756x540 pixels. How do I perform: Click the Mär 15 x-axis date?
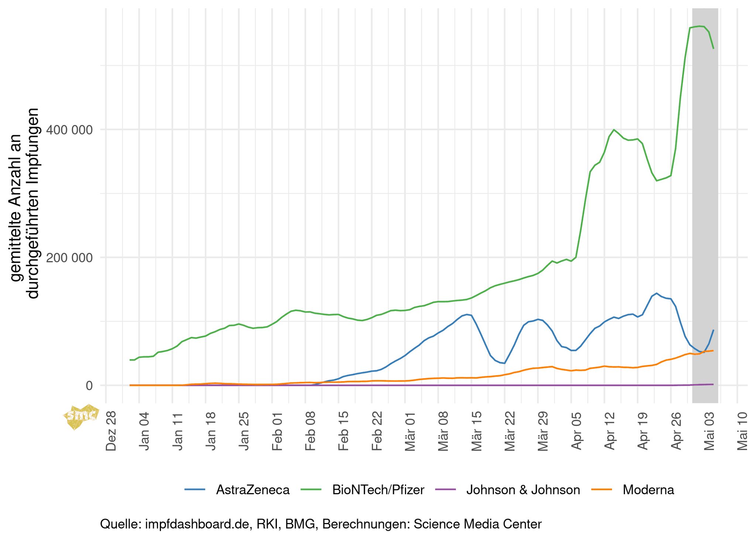477,430
